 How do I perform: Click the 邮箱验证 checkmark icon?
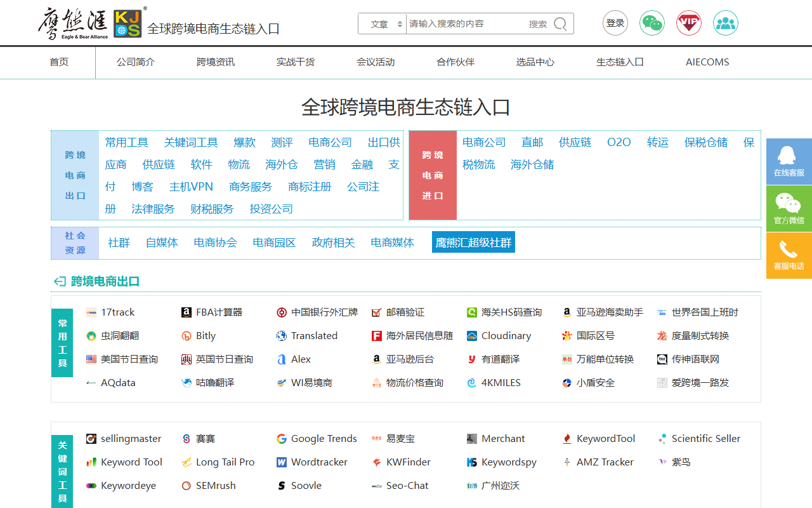[377, 312]
